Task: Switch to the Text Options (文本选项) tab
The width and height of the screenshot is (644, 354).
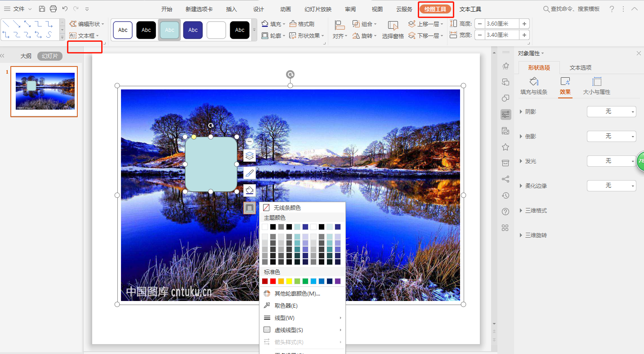Action: tap(581, 67)
